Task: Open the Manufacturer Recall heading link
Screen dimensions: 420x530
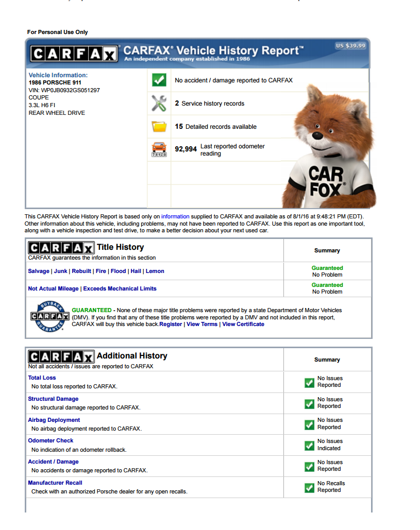Action: [55, 483]
